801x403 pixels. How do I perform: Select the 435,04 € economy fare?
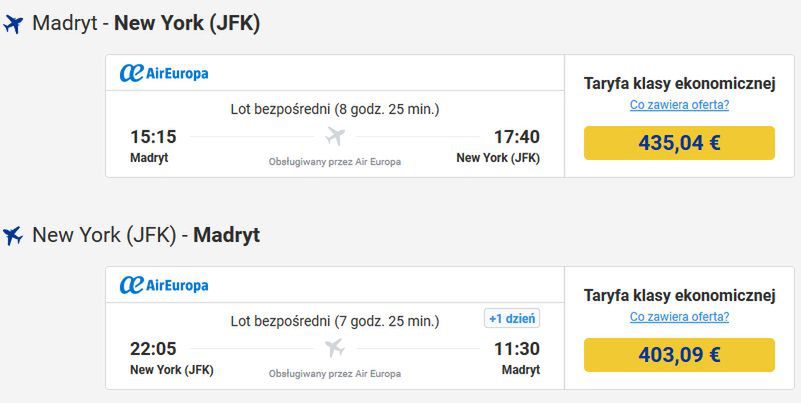[679, 143]
